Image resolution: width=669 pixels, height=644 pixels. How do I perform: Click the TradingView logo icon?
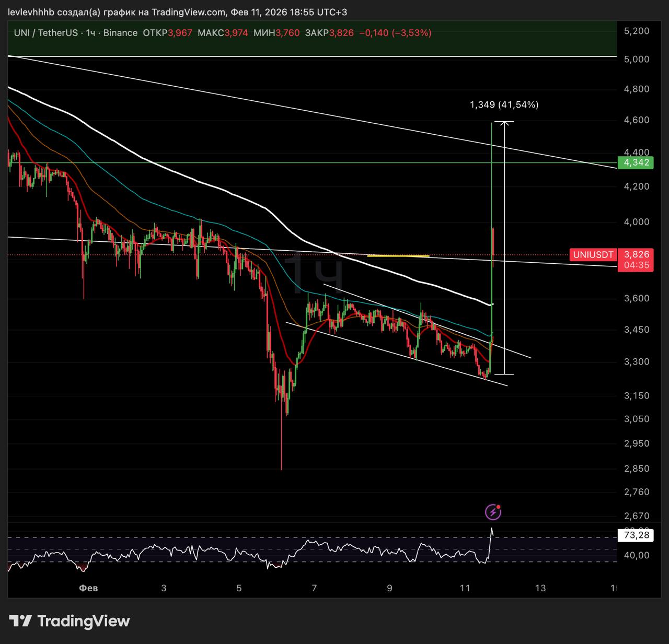click(x=20, y=621)
